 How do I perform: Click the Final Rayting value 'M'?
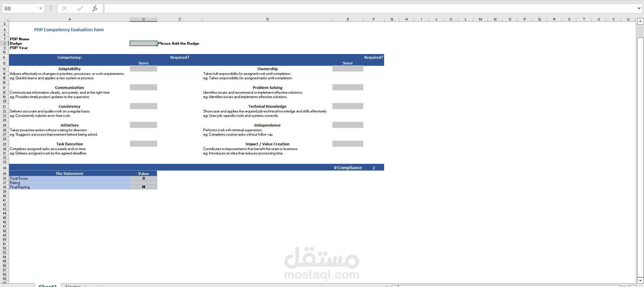[143, 187]
